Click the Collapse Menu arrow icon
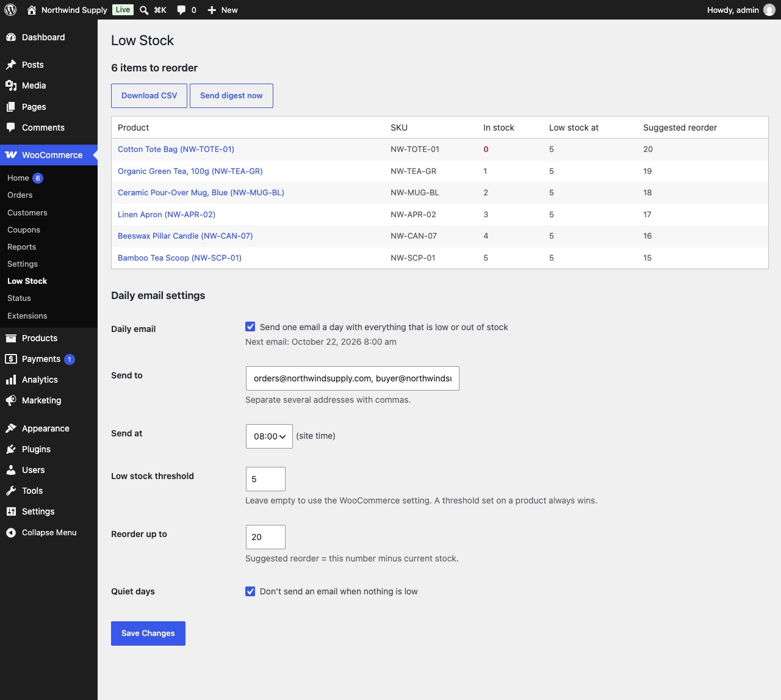Image resolution: width=781 pixels, height=700 pixels. click(x=11, y=533)
